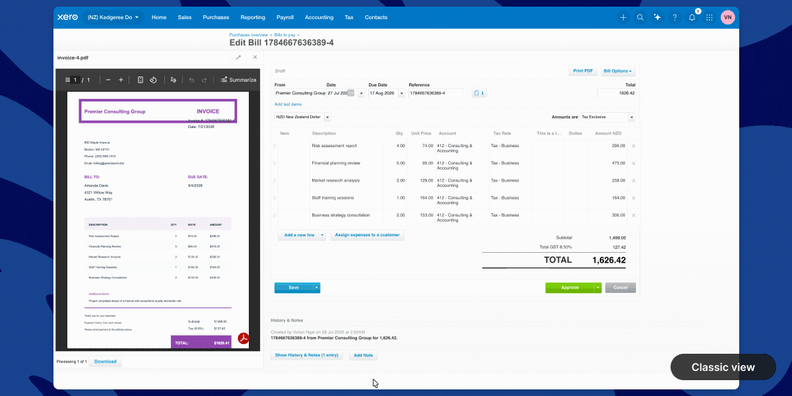Viewport: 792px width, 396px height.
Task: Download the invoice-4.pdf file
Action: [105, 361]
